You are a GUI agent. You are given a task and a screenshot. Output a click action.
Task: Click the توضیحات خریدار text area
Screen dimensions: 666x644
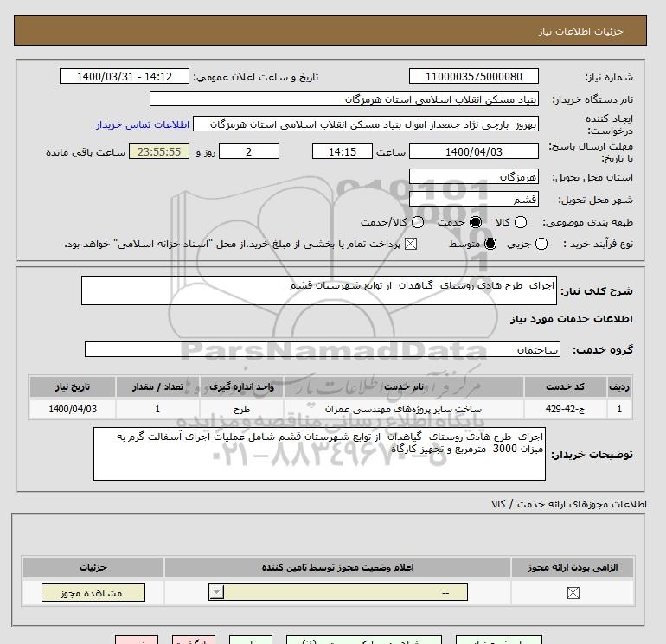[319, 454]
